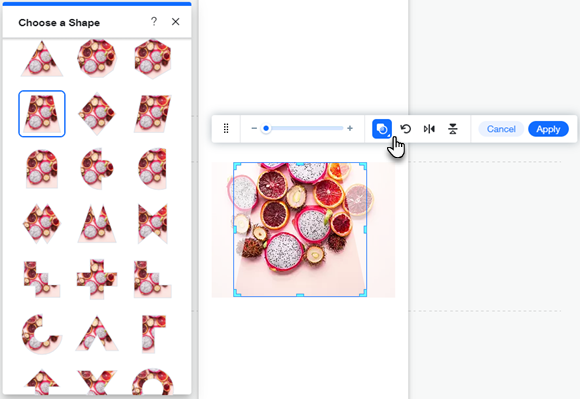The height and width of the screenshot is (400, 580).
Task: Click the plus zoom-in icon
Action: [350, 128]
